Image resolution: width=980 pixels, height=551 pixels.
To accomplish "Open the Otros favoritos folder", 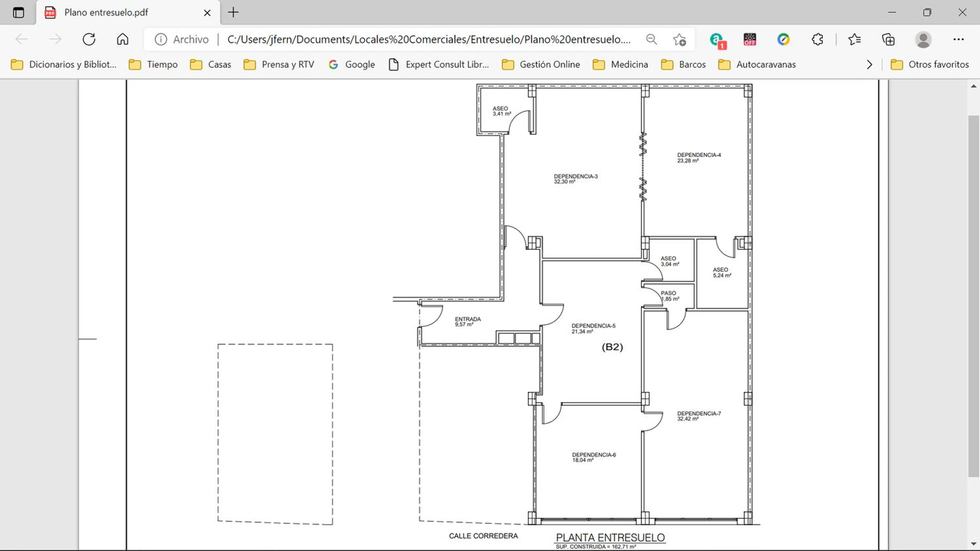I will point(930,65).
